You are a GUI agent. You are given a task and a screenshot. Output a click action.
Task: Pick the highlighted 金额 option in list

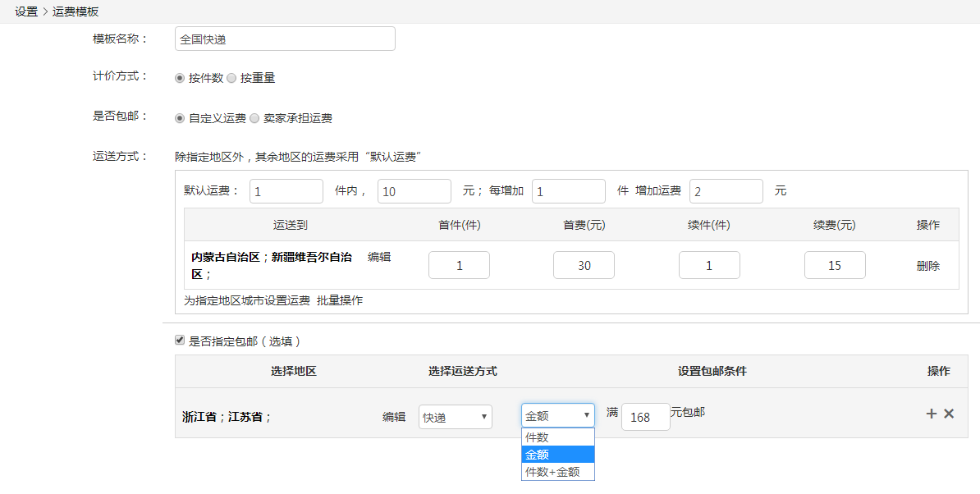click(557, 455)
